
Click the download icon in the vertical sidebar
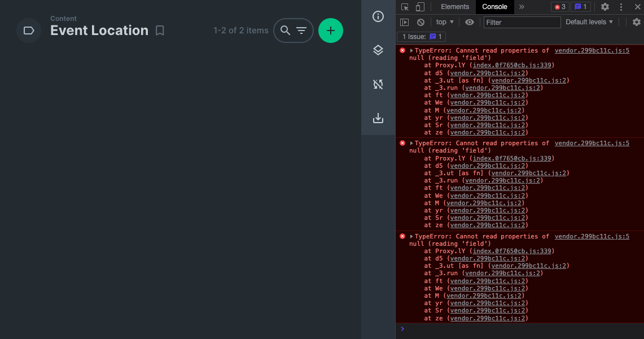tap(378, 118)
